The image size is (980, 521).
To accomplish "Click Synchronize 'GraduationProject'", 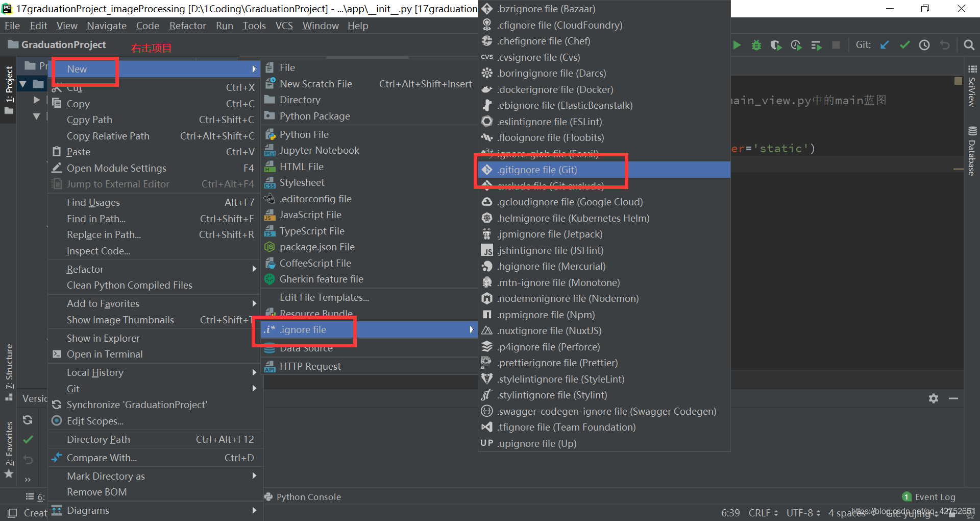I will click(x=155, y=405).
